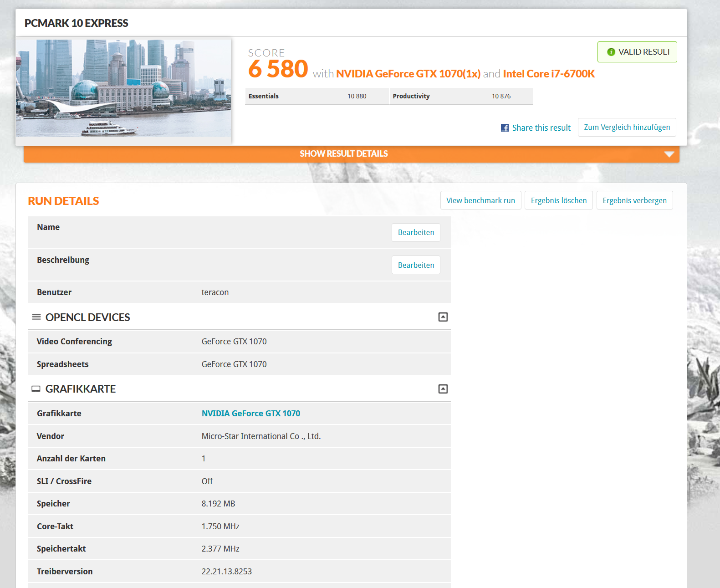
Task: Expand Show Result Details bar
Action: pyautogui.click(x=351, y=154)
